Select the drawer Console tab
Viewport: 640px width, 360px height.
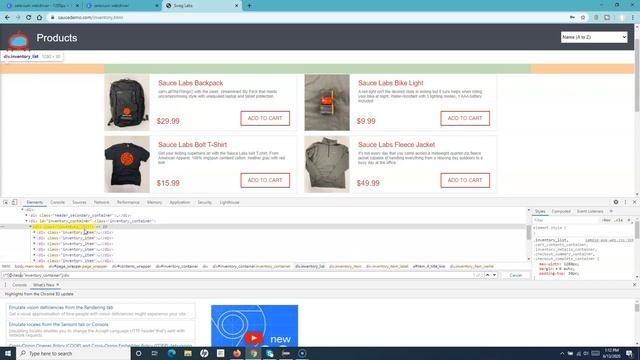19,285
